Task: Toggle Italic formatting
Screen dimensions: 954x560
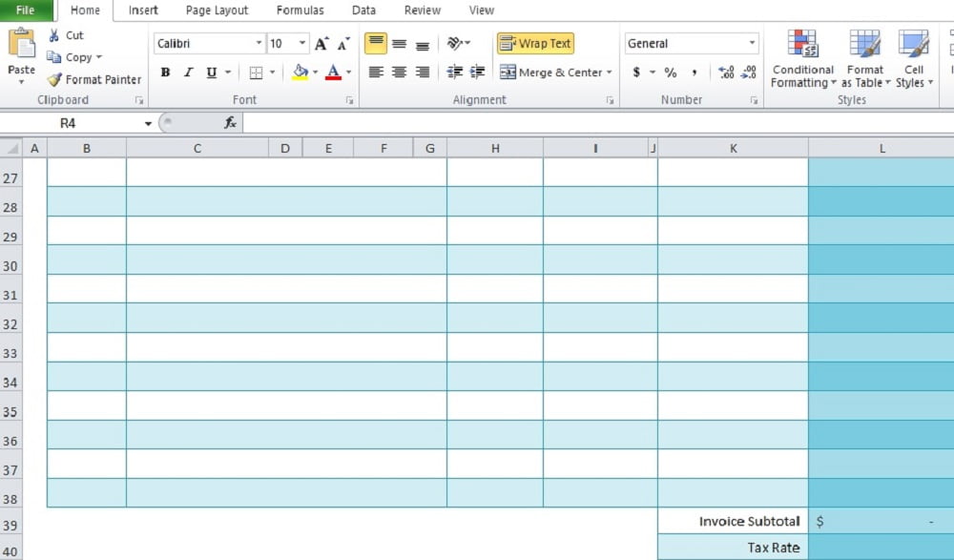Action: 188,73
